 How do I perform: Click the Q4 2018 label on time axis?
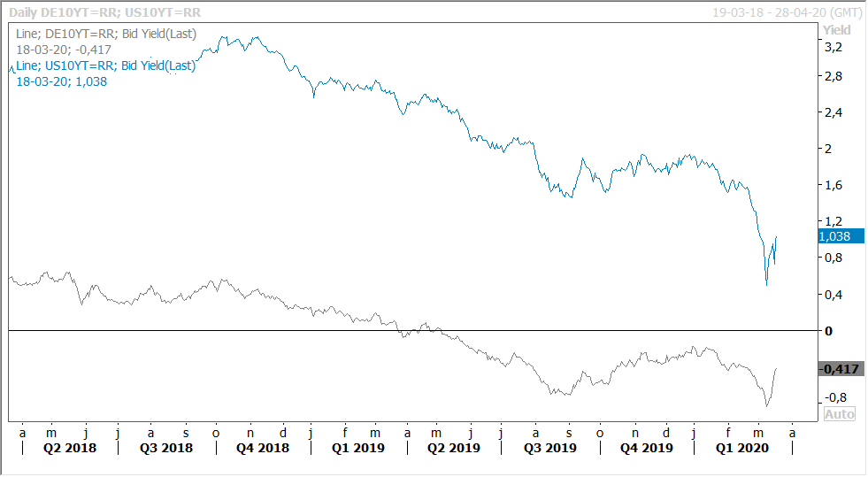coord(263,448)
